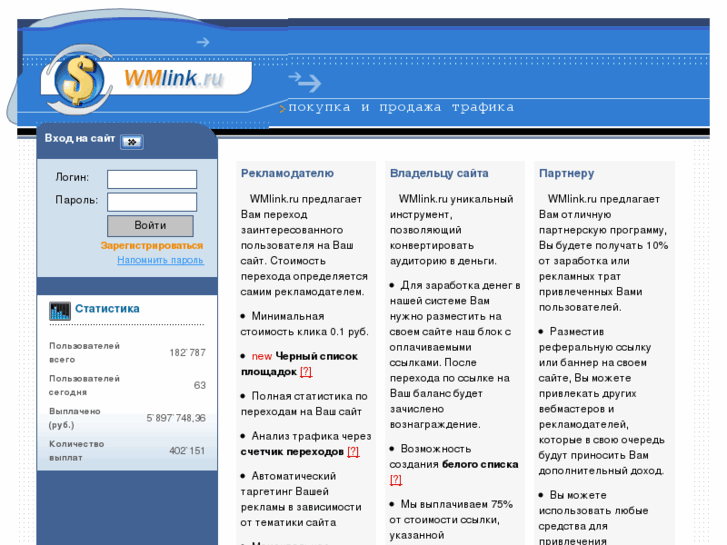Open help [?] for белого списка

(x=395, y=480)
